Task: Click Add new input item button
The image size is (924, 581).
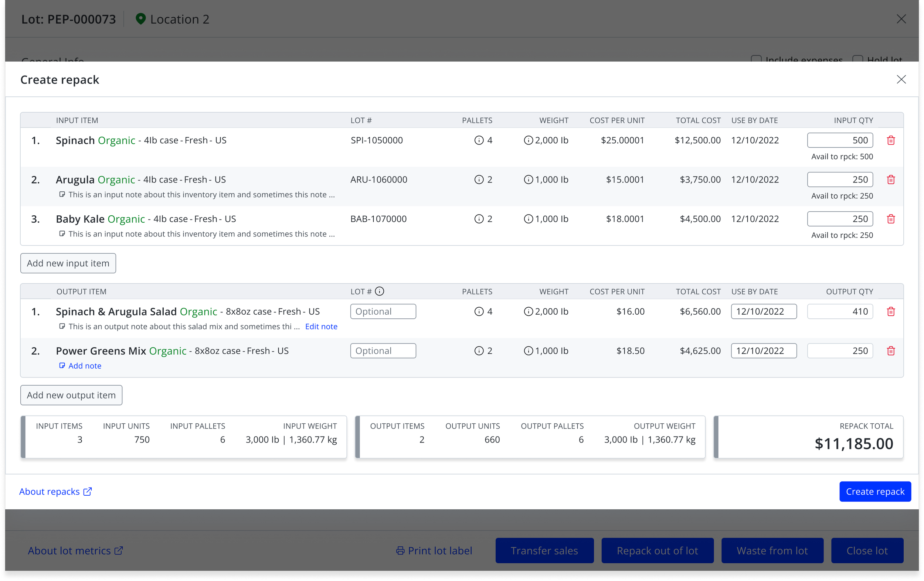Action: pos(68,263)
